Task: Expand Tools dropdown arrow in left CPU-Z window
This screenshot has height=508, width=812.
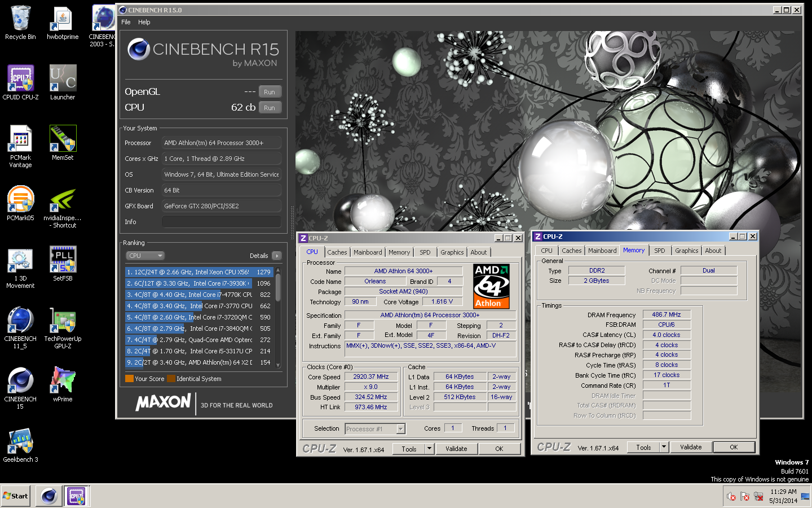Action: coord(429,449)
